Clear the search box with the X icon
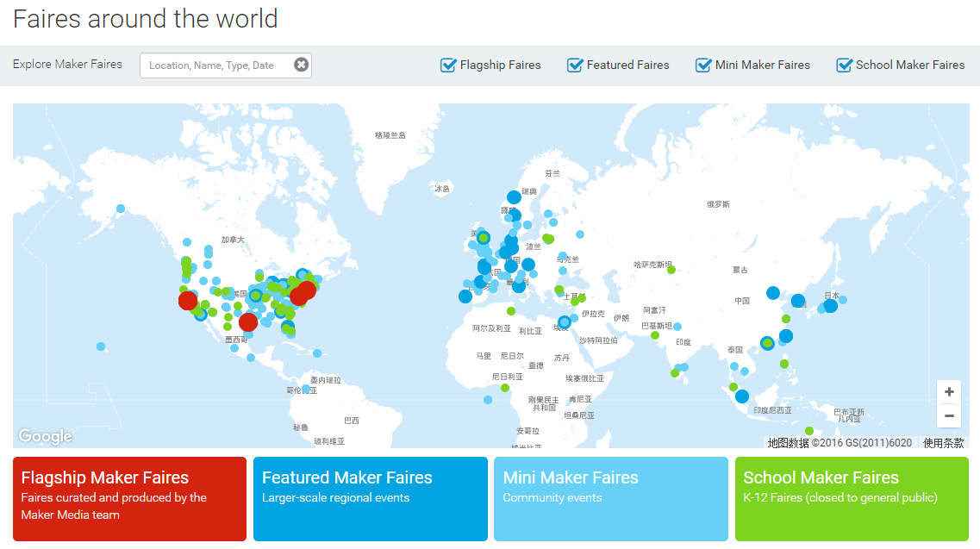This screenshot has height=549, width=980. click(302, 65)
